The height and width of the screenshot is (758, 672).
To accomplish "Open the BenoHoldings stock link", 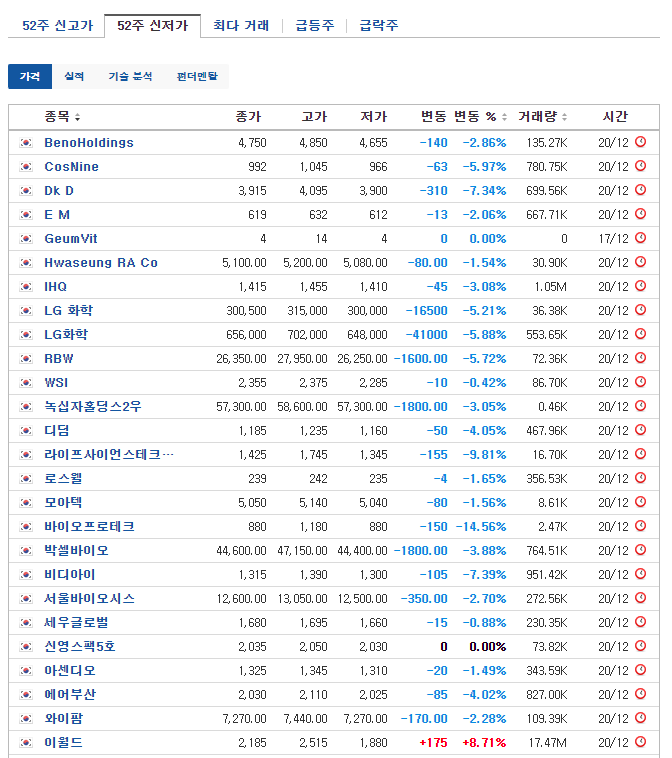I will pyautogui.click(x=89, y=143).
